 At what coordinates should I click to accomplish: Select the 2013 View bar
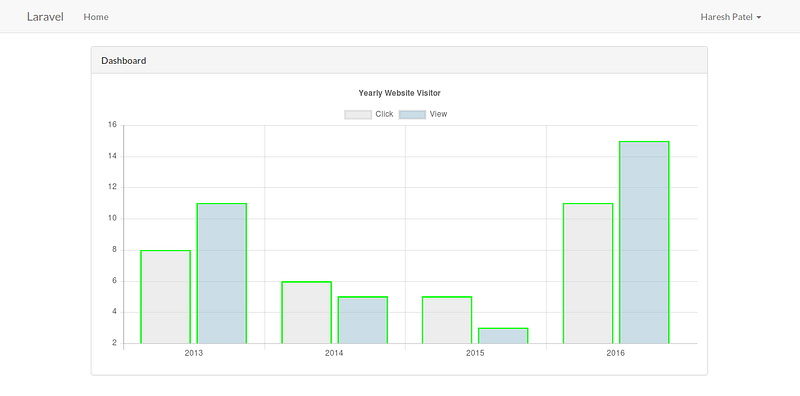221,274
